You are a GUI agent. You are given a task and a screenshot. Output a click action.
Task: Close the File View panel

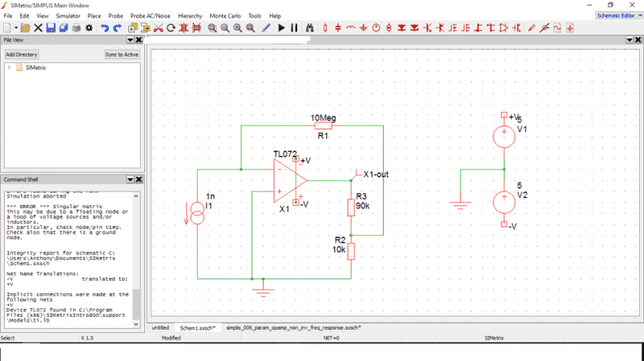coord(138,39)
